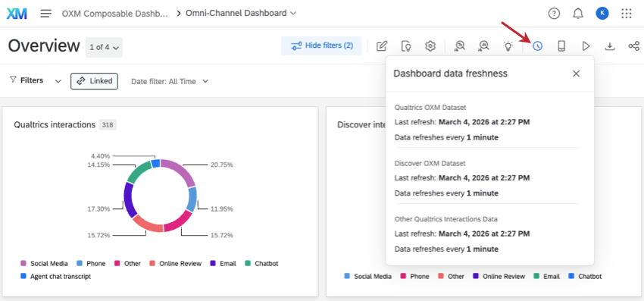Click Social Media legend in Qualtrics interactions
The width and height of the screenshot is (644, 301).
(x=44, y=264)
